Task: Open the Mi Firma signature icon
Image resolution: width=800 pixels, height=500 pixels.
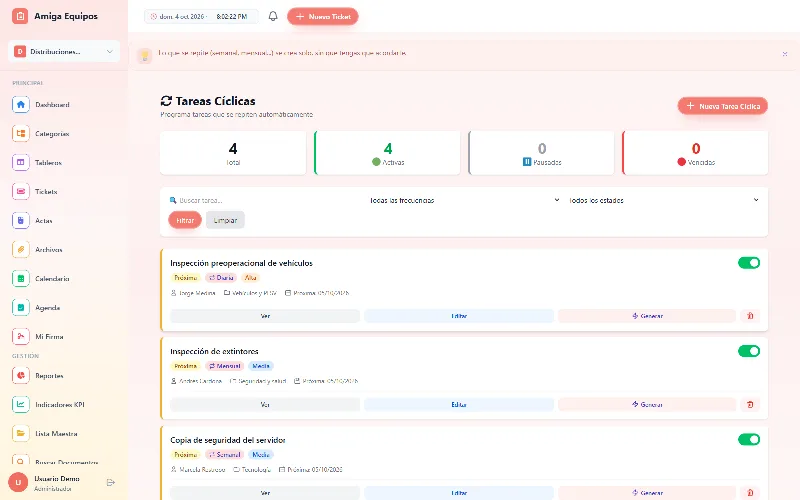Action: (x=20, y=337)
